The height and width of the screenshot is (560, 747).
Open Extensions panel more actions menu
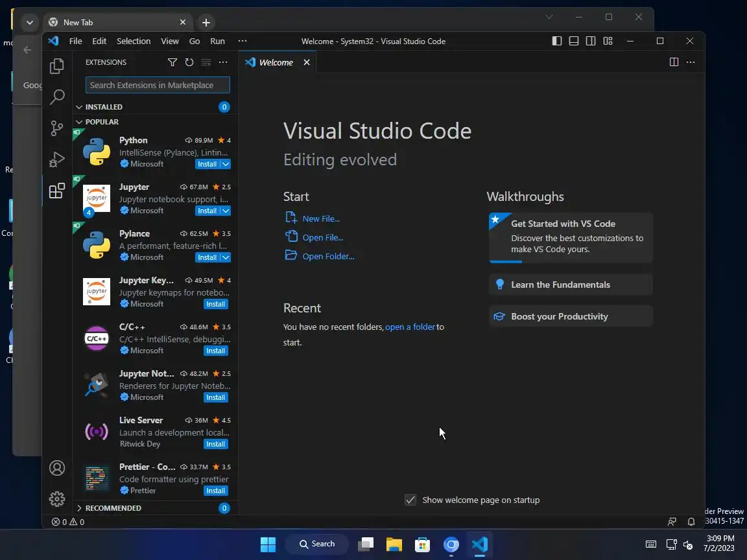click(x=223, y=62)
